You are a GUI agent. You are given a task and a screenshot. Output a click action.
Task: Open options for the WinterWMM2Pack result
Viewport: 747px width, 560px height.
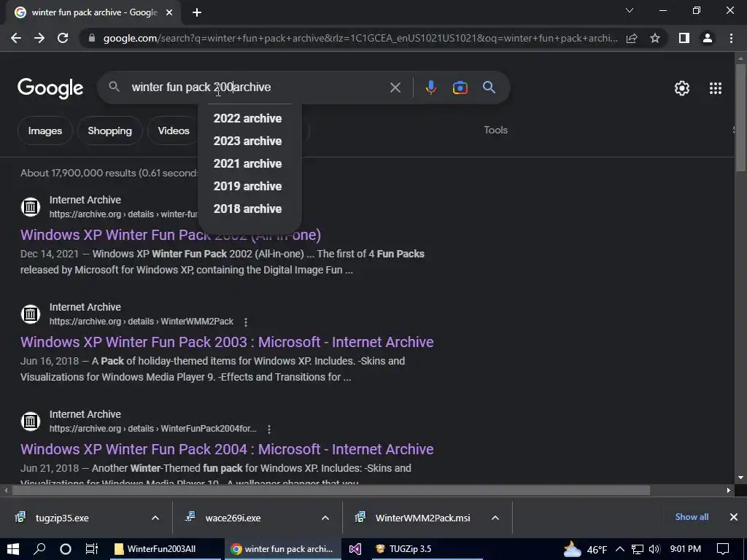246,322
